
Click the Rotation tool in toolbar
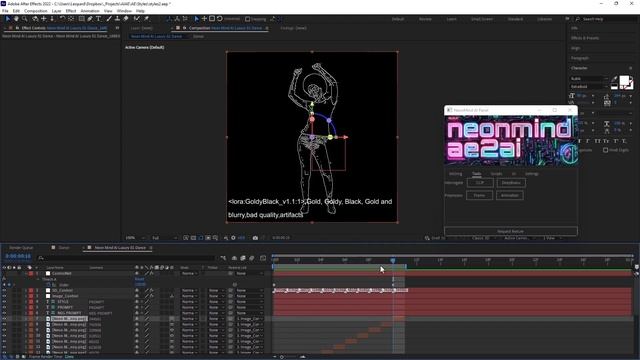click(x=62, y=19)
